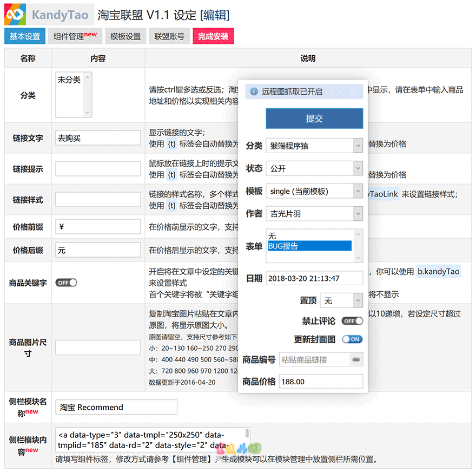This screenshot has width=476, height=472.
Task: Click the KandyTao logo icon
Action: click(x=15, y=14)
